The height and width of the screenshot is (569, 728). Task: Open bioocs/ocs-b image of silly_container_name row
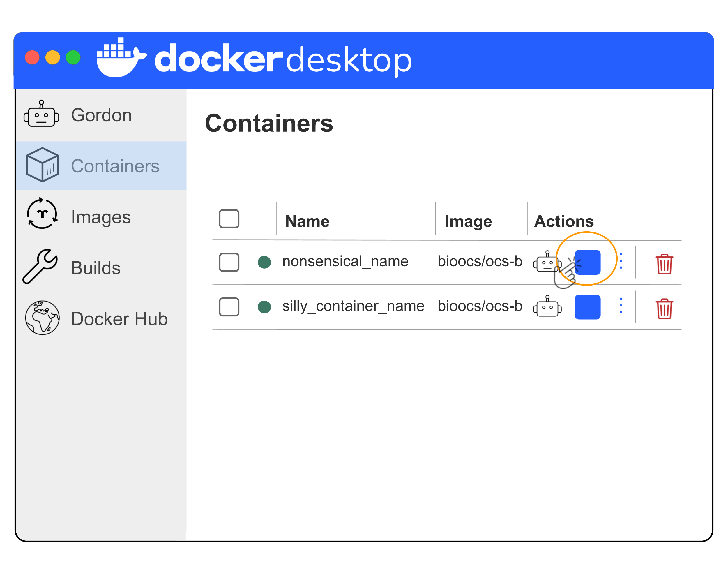pos(480,306)
